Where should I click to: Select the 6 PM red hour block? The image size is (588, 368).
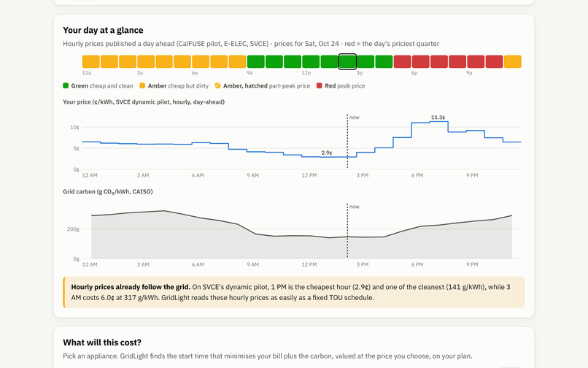pos(421,61)
